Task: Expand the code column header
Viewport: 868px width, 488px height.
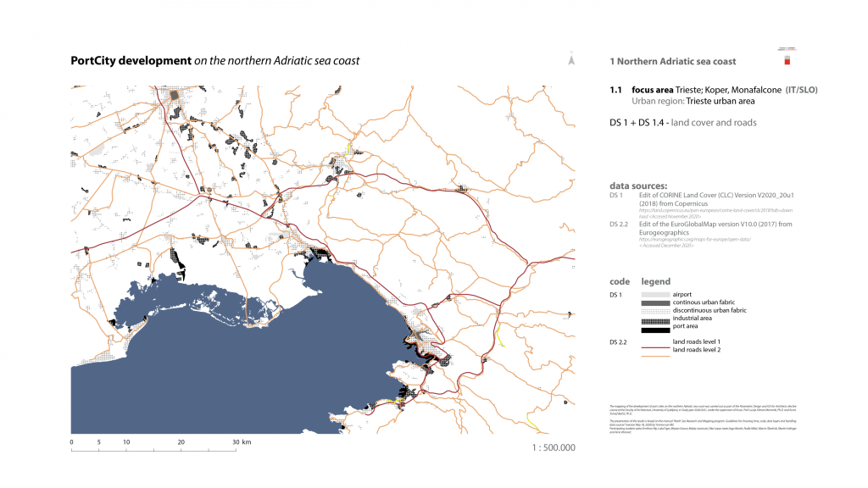Action: [620, 282]
